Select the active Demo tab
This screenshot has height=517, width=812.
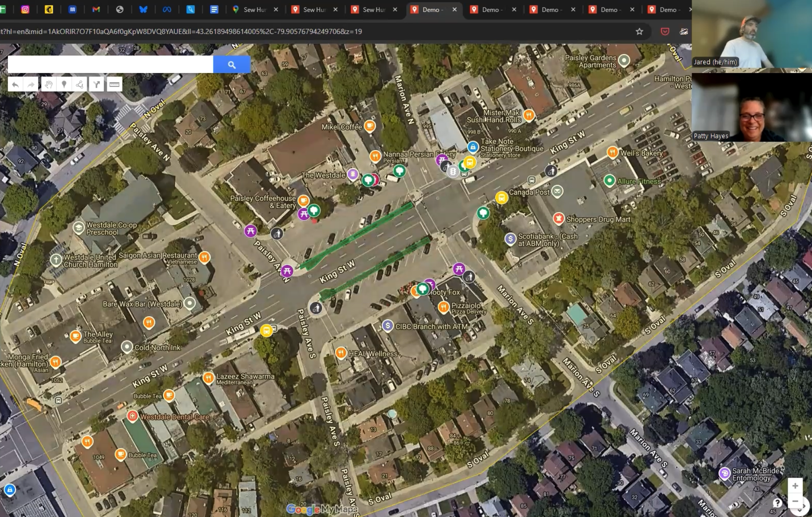[x=433, y=10]
